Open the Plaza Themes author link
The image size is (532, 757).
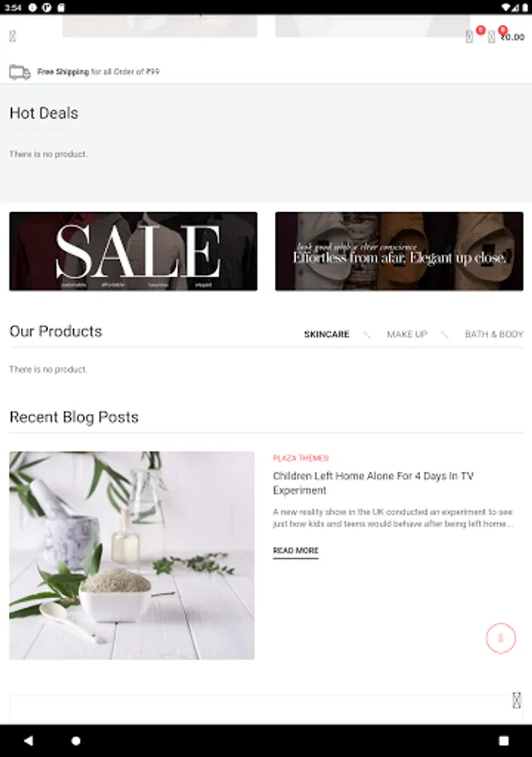[301, 458]
